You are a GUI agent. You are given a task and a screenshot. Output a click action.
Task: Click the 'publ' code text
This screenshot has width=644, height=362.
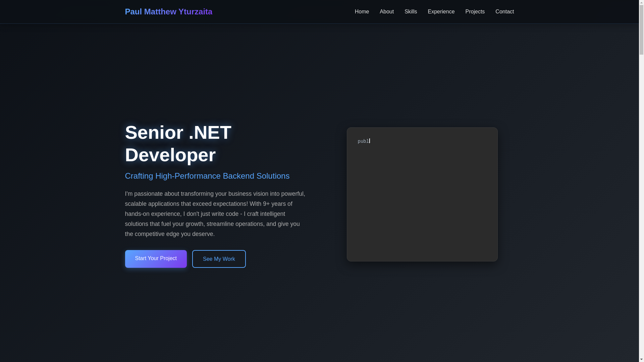pyautogui.click(x=363, y=141)
